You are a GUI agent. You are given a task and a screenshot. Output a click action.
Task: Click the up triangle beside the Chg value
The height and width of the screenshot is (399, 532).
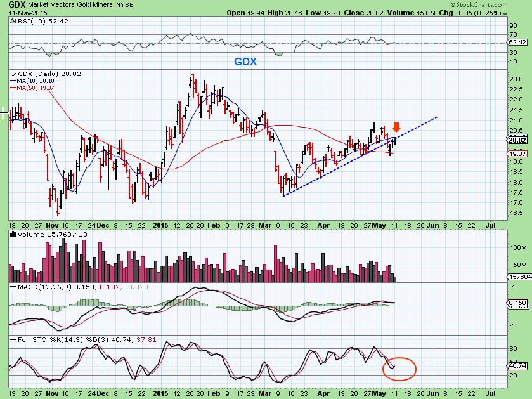coord(505,13)
